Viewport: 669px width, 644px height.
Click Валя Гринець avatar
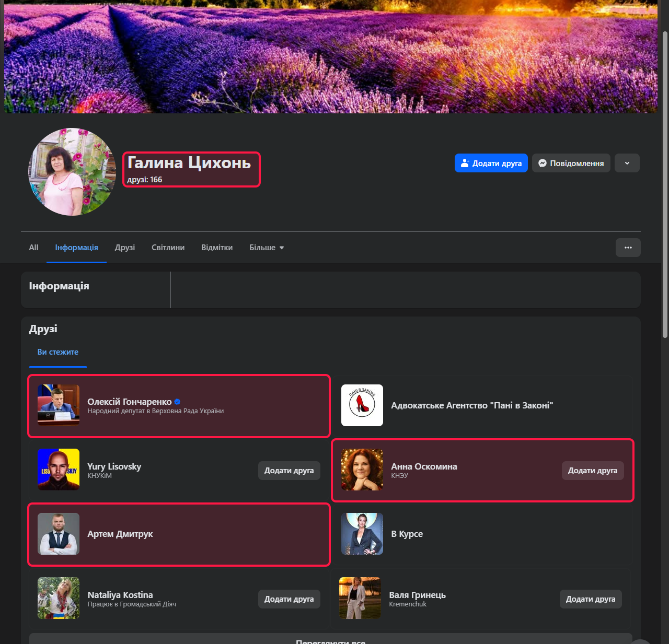pos(360,598)
